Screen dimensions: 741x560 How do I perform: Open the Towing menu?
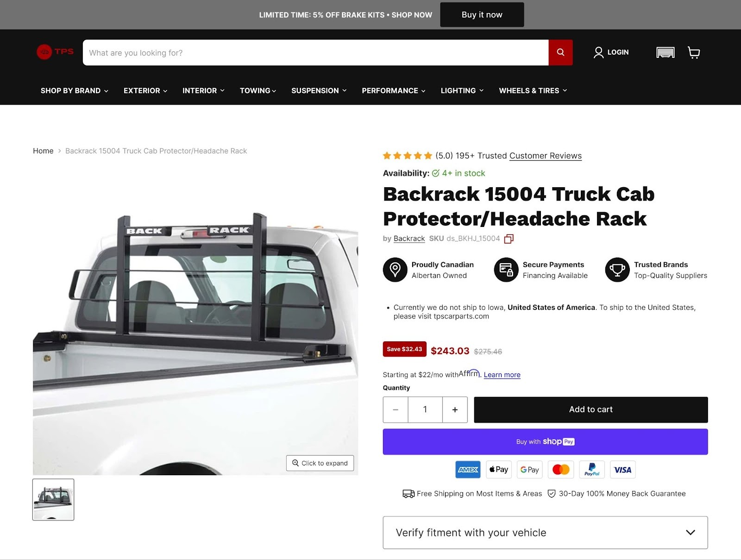point(258,91)
